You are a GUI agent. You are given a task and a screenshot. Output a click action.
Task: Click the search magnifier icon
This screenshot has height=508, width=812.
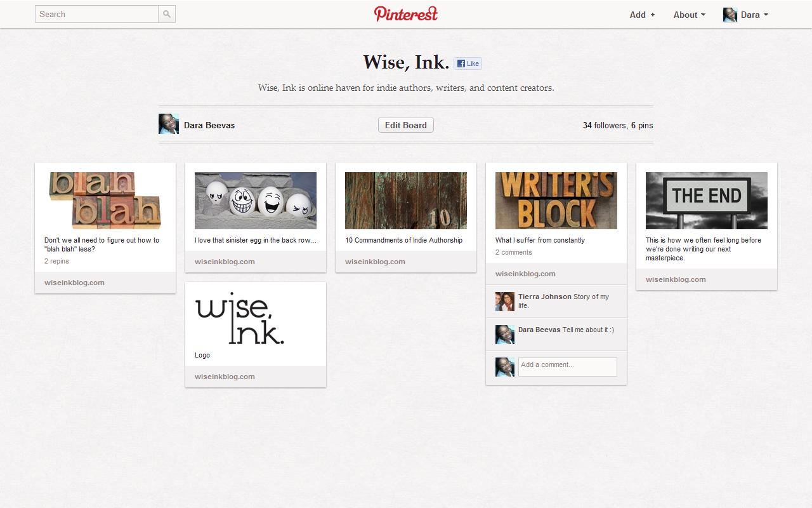pyautogui.click(x=167, y=14)
